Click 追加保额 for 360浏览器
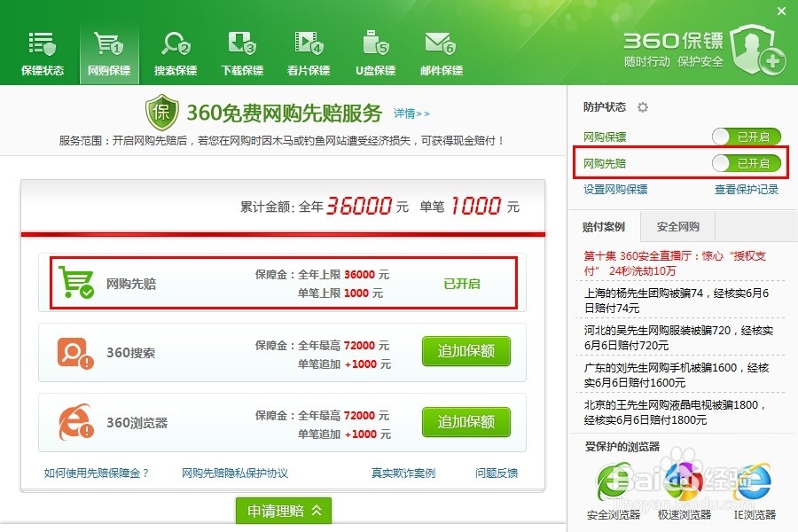798x532 pixels. [x=466, y=421]
